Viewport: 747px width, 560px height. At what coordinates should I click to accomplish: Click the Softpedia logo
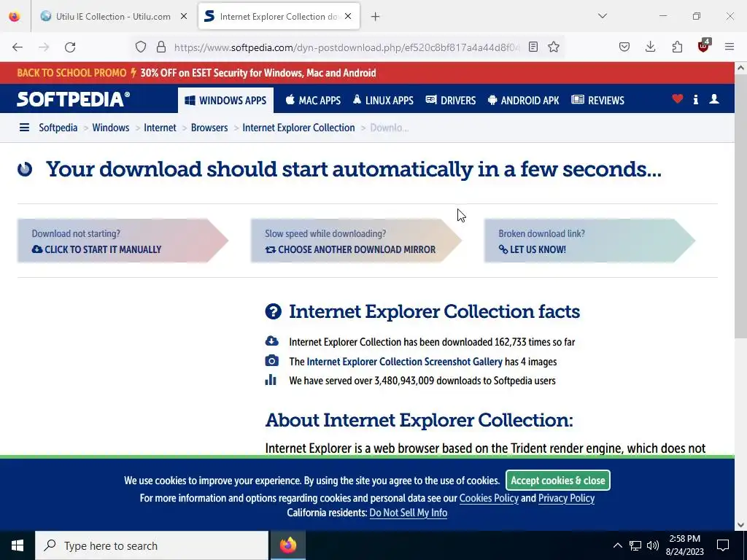[x=74, y=99]
